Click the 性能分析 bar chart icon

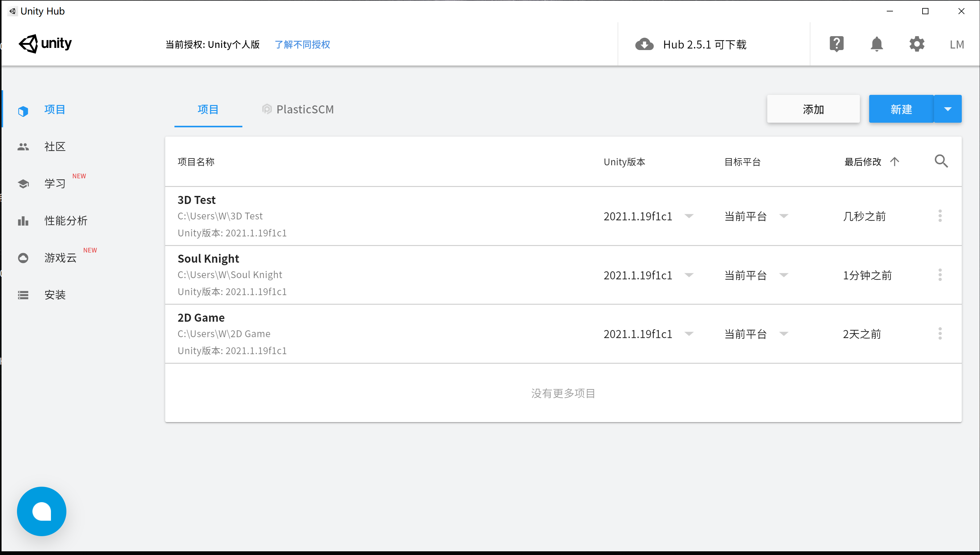click(x=23, y=221)
